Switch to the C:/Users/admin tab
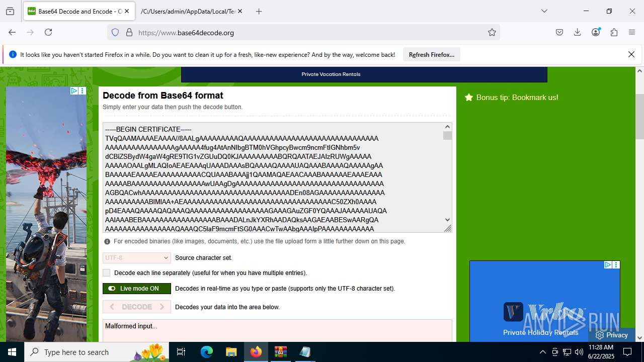This screenshot has width=644, height=362. point(188,11)
